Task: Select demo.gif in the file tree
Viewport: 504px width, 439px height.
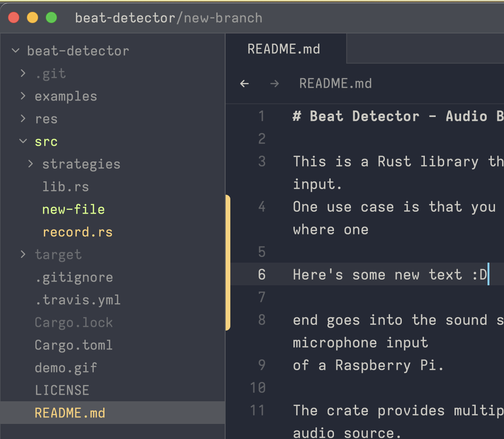Action: pos(66,368)
